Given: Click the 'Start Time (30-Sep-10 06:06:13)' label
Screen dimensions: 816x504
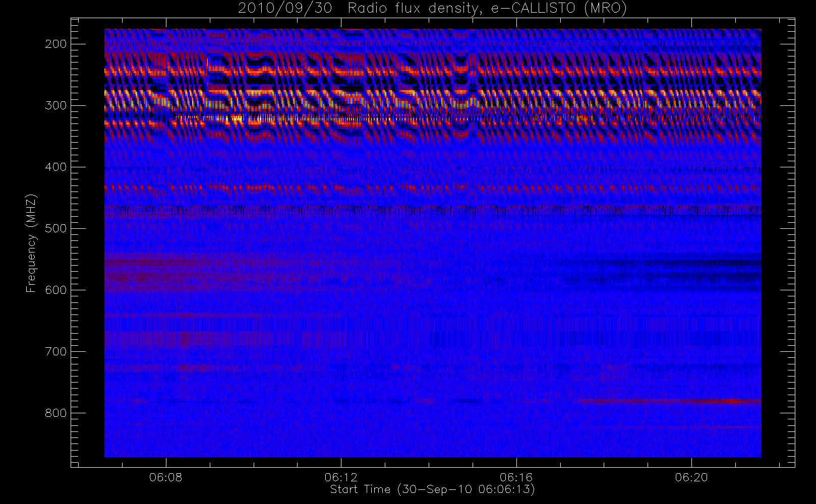Looking at the screenshot, I should tap(432, 489).
